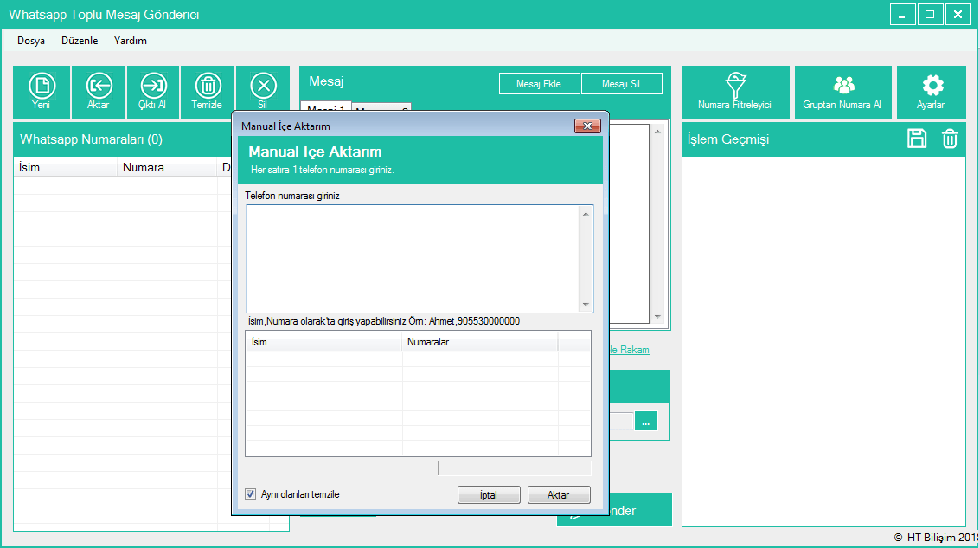The width and height of the screenshot is (980, 548).
Task: Click the Temizle trash icon
Action: coord(208,92)
